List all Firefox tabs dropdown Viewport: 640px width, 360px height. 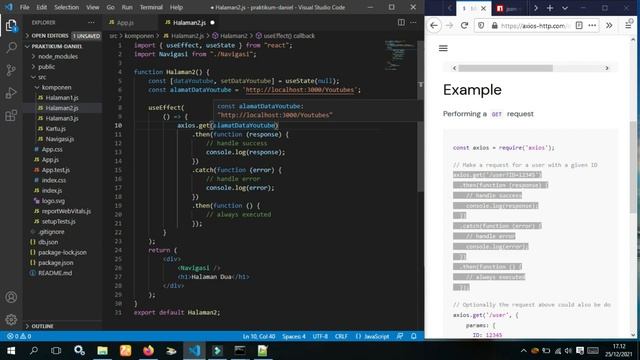pyautogui.click(x=565, y=8)
